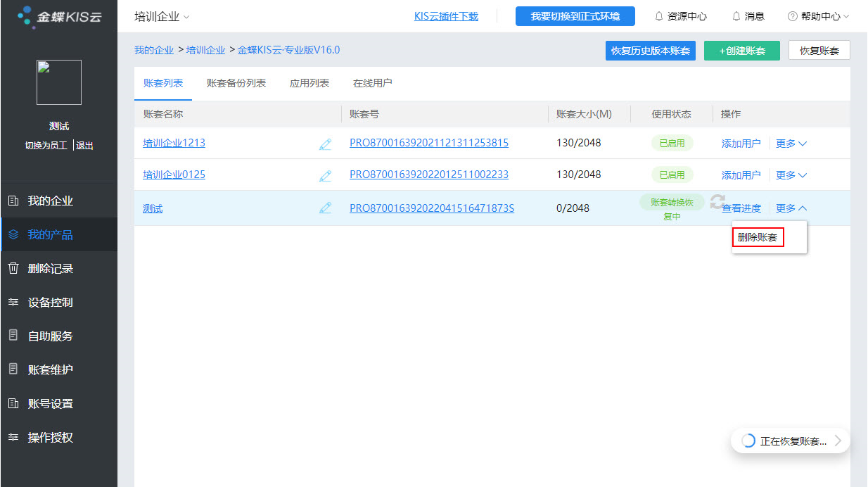Switch to the 账套列表 tab
The image size is (868, 487).
click(163, 83)
